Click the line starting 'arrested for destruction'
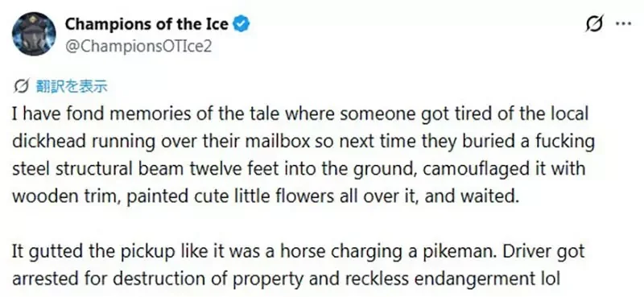 (x=287, y=279)
